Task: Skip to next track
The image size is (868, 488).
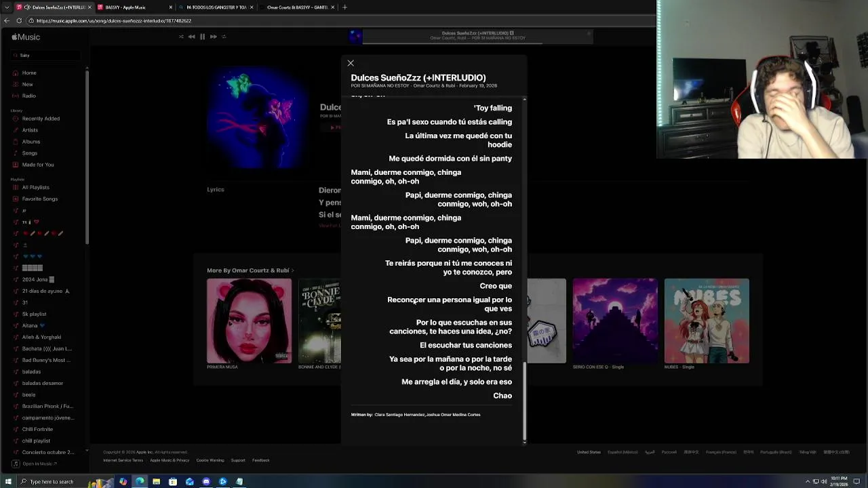Action: (x=213, y=37)
